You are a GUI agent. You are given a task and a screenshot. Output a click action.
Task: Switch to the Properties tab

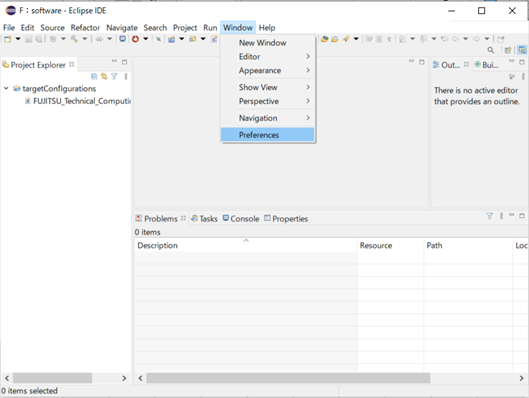[286, 219]
